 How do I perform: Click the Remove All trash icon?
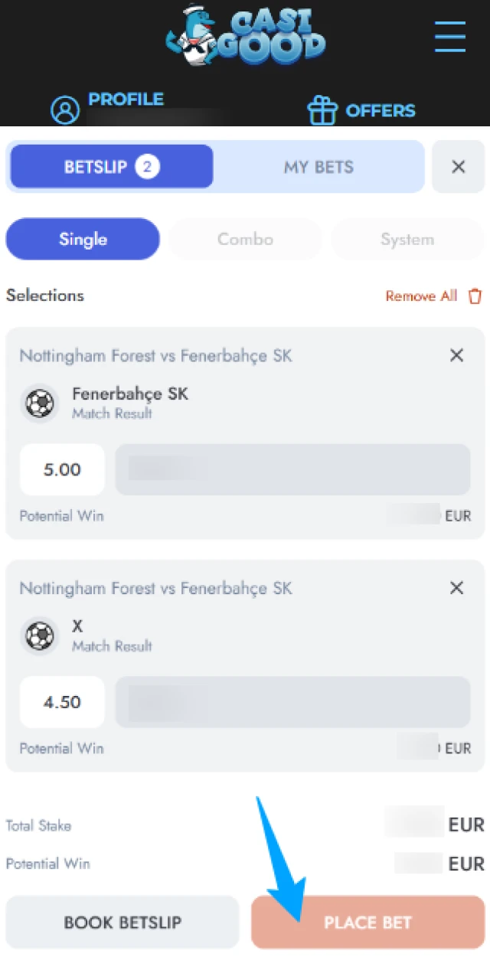[475, 296]
